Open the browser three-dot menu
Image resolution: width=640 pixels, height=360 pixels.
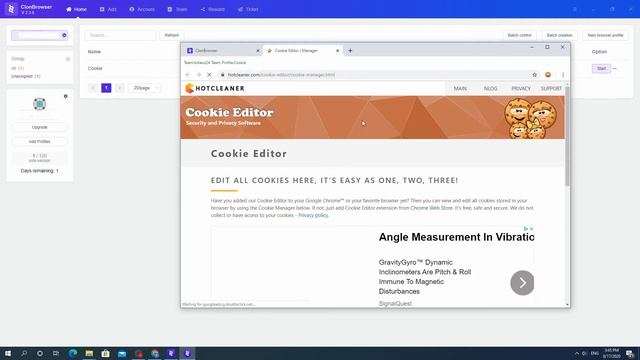[x=563, y=75]
